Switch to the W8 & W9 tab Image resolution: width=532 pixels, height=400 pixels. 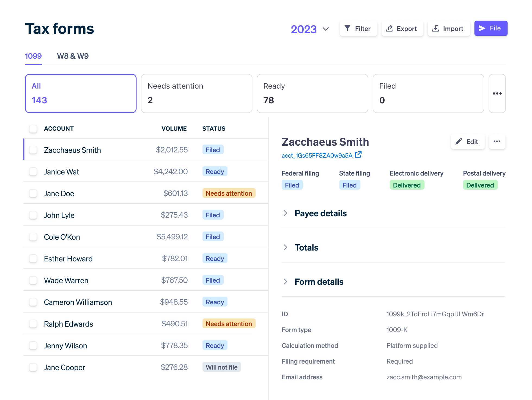(73, 56)
